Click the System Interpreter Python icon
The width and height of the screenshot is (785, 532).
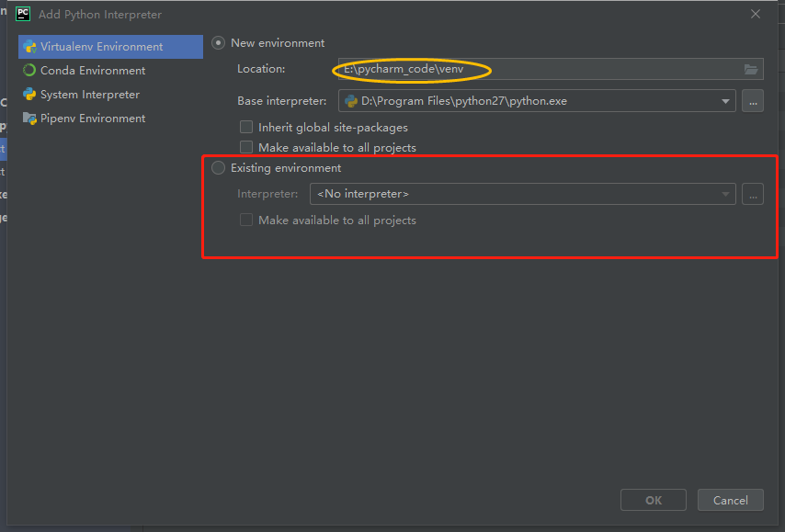[x=29, y=95]
